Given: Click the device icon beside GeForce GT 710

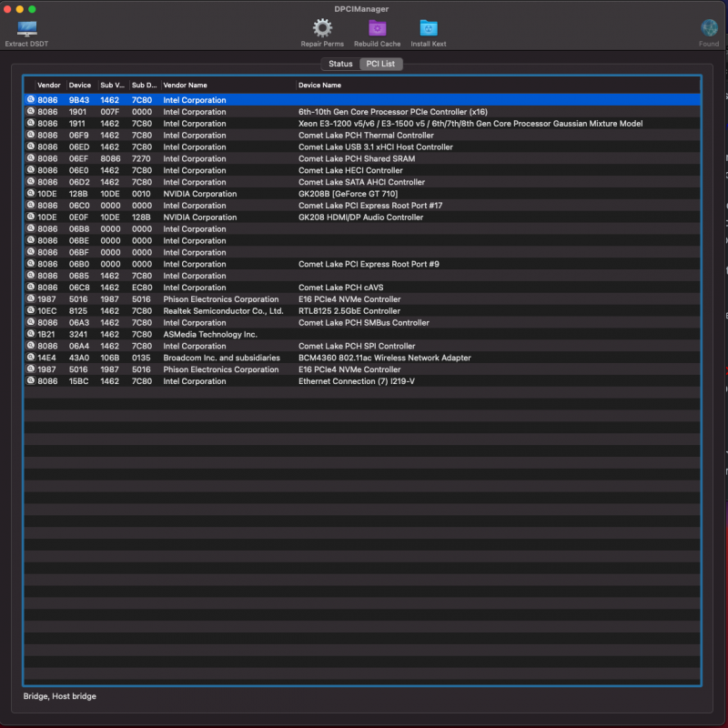Looking at the screenshot, I should pyautogui.click(x=32, y=194).
